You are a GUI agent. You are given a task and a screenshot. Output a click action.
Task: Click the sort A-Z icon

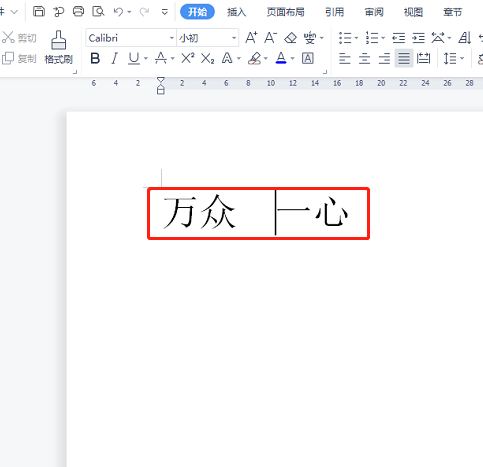[x=465, y=38]
